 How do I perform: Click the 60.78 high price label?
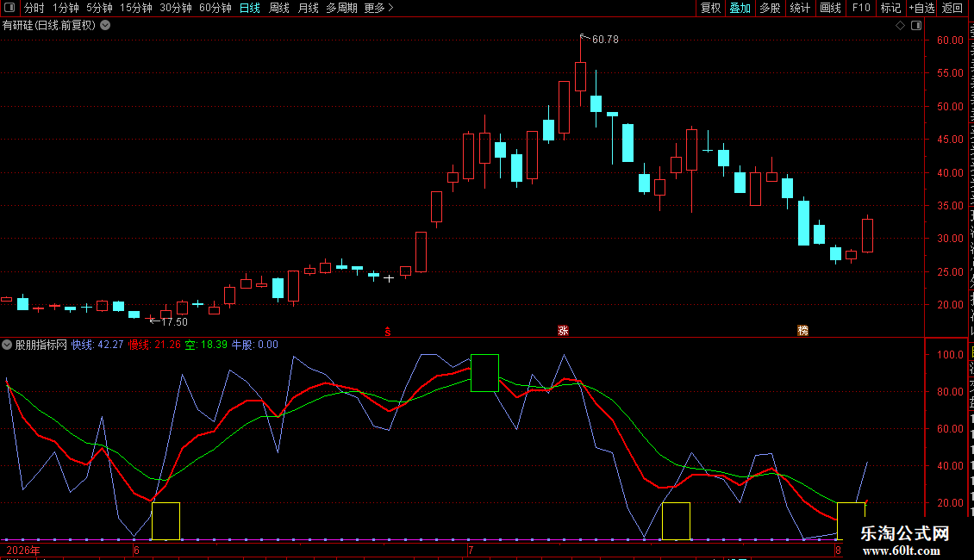pos(605,40)
